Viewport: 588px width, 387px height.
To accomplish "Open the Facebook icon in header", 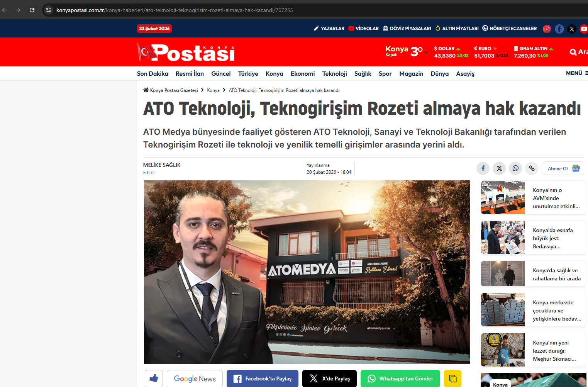I will click(559, 29).
